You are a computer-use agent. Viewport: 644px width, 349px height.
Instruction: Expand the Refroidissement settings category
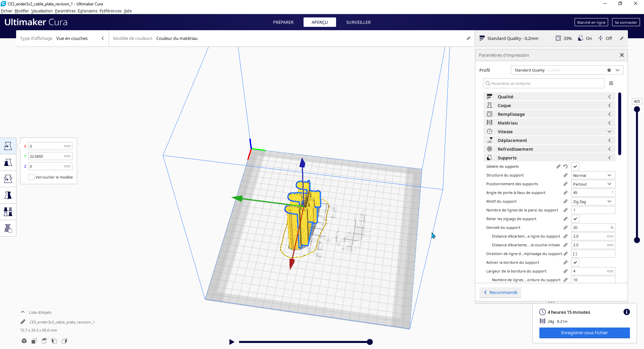click(x=549, y=149)
